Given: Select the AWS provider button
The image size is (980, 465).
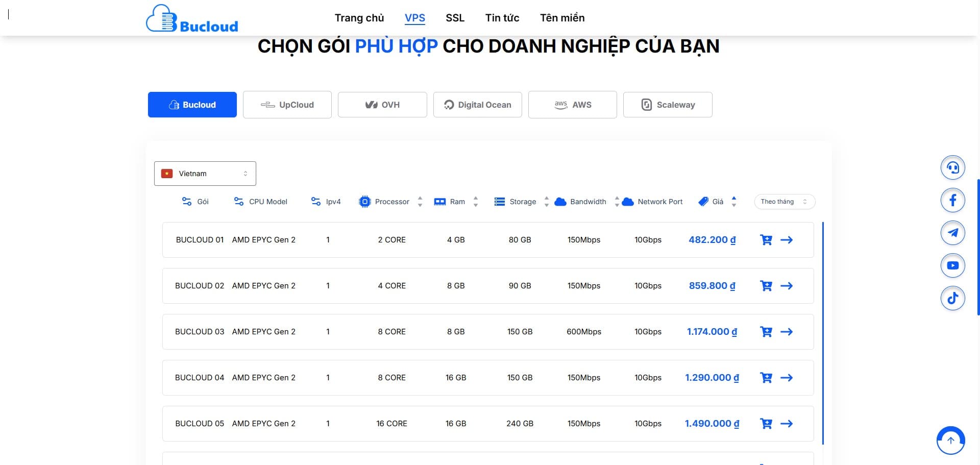Looking at the screenshot, I should click(x=572, y=104).
